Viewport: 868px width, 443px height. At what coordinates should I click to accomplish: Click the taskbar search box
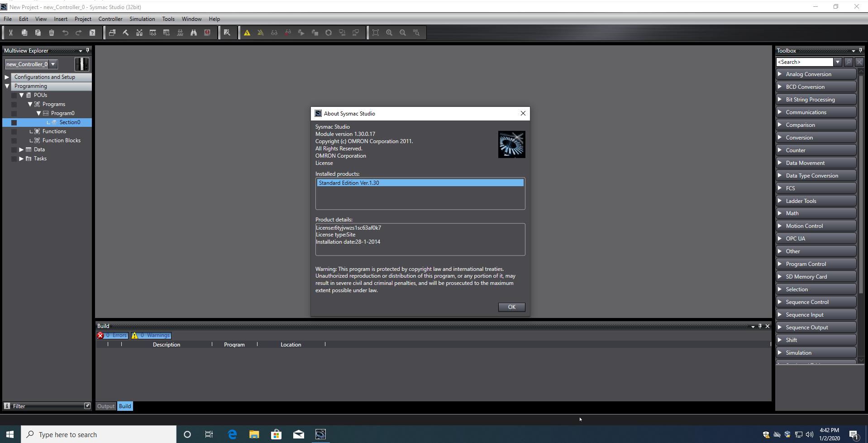(99, 434)
